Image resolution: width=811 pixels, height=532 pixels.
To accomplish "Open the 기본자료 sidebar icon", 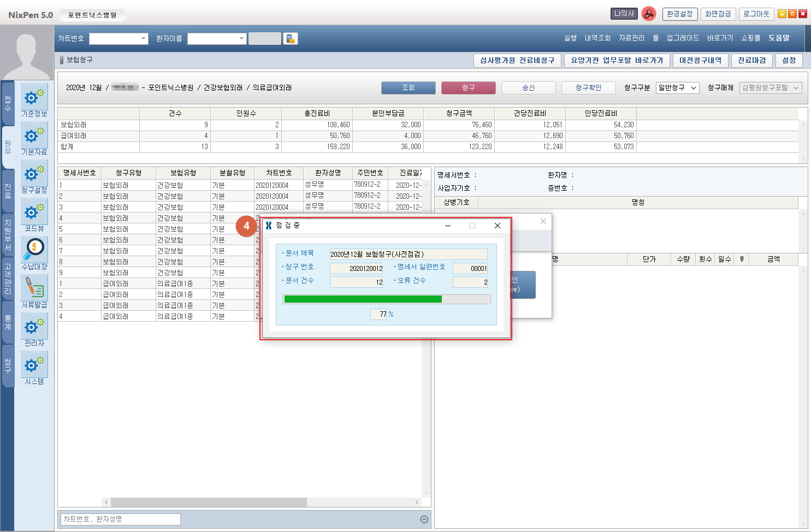I will click(x=34, y=135).
